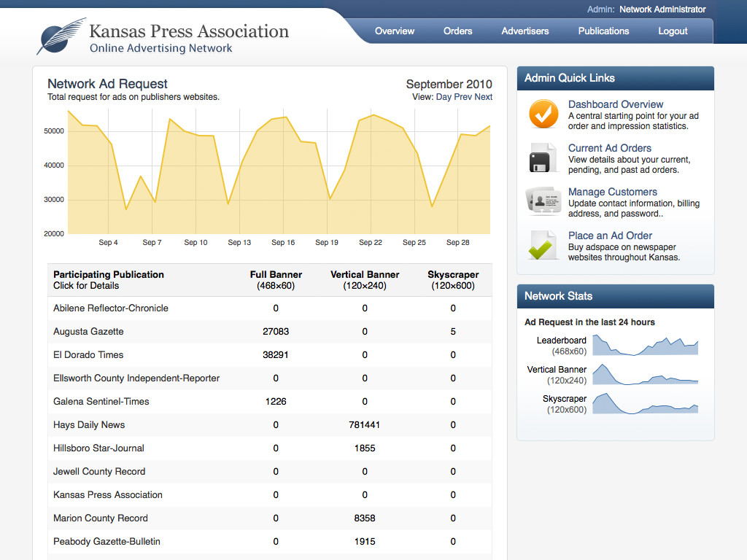Click the 50000 y-axis label
This screenshot has width=747, height=560.
click(54, 131)
